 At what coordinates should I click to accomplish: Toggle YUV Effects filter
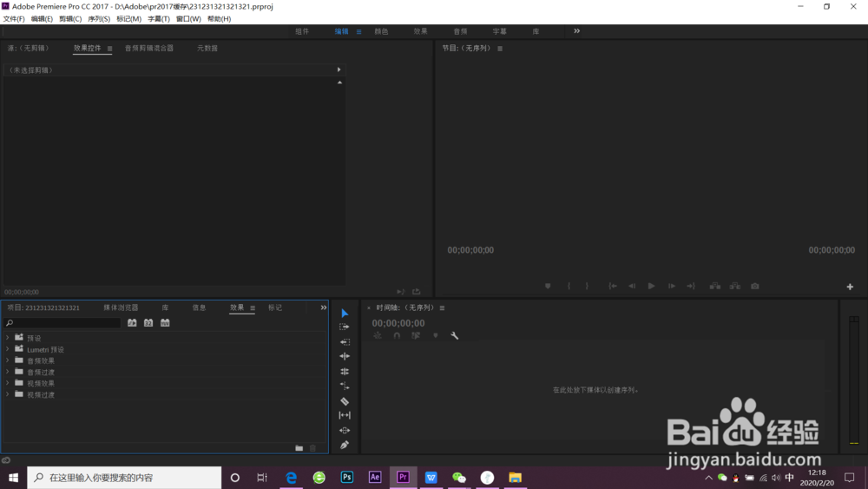pos(165,323)
